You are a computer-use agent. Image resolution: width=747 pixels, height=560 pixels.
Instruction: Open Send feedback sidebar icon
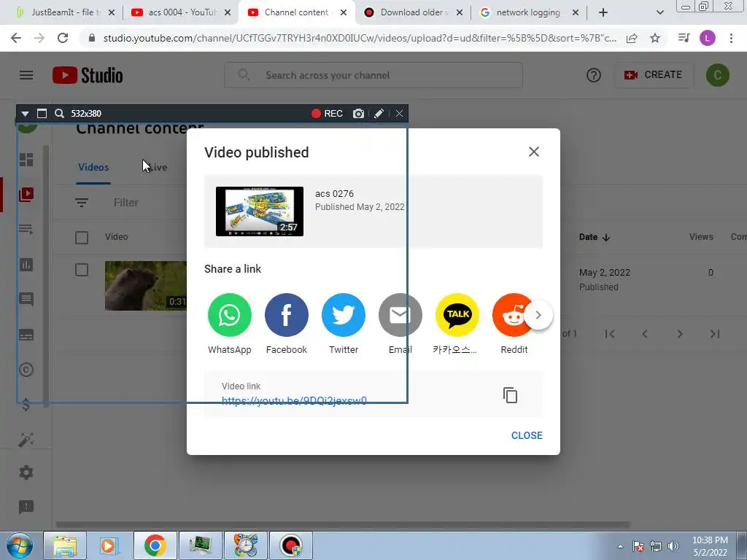[x=26, y=507]
